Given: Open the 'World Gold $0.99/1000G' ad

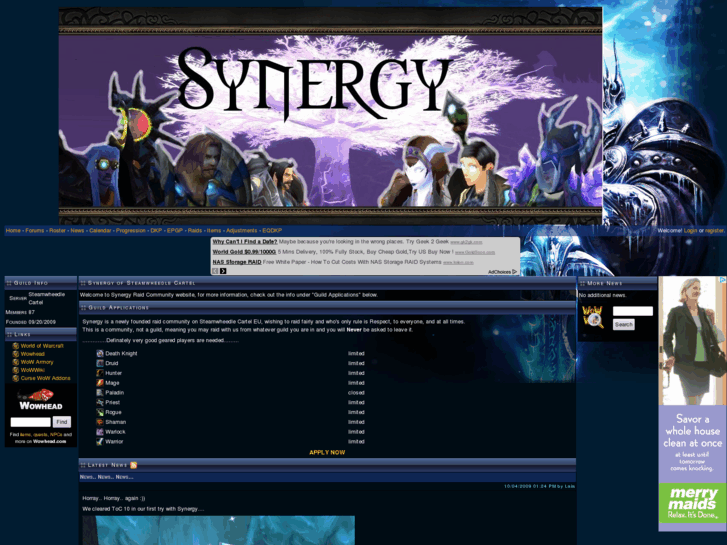Looking at the screenshot, I should [244, 252].
